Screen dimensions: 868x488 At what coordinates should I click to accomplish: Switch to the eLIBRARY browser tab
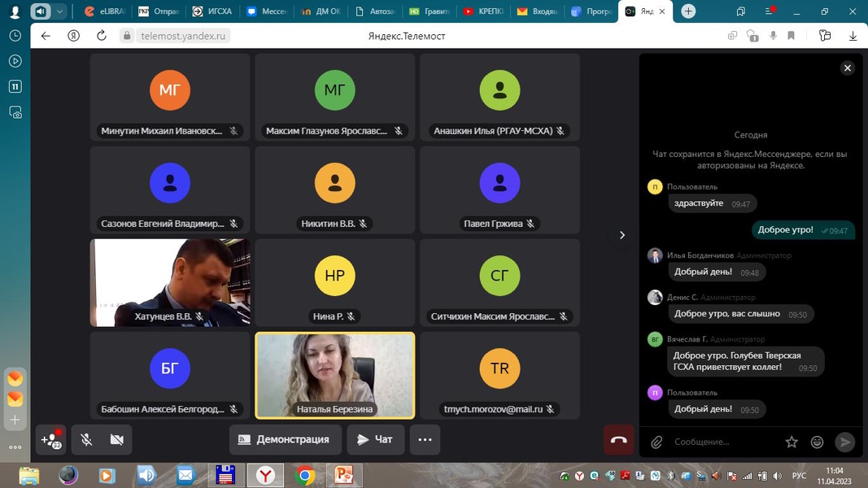(104, 11)
